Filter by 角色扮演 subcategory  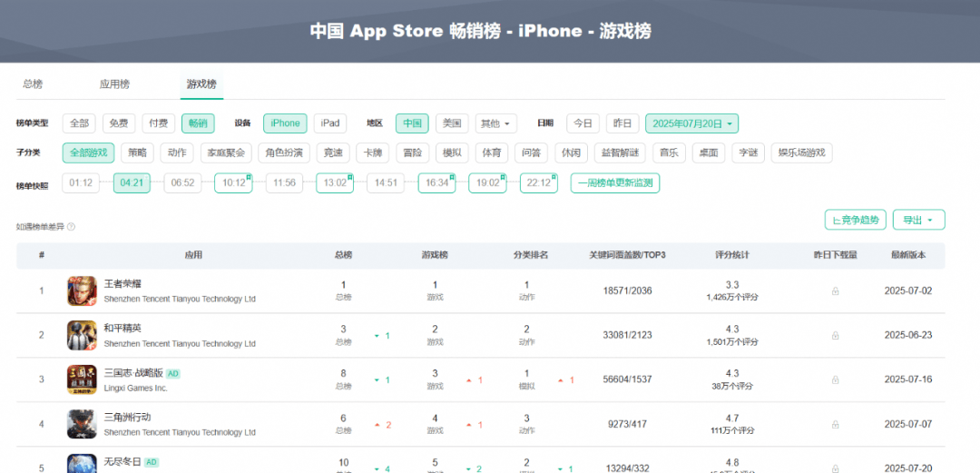[x=285, y=153]
